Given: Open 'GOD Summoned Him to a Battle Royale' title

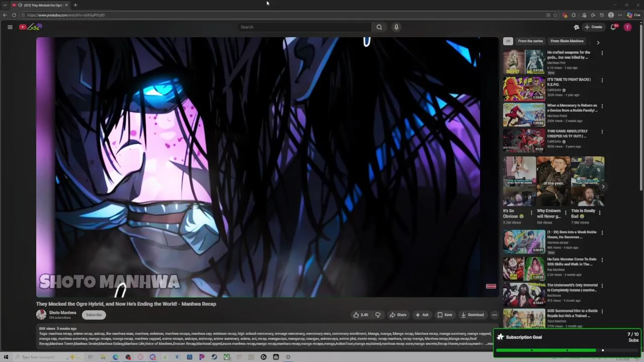Looking at the screenshot, I should (572, 313).
